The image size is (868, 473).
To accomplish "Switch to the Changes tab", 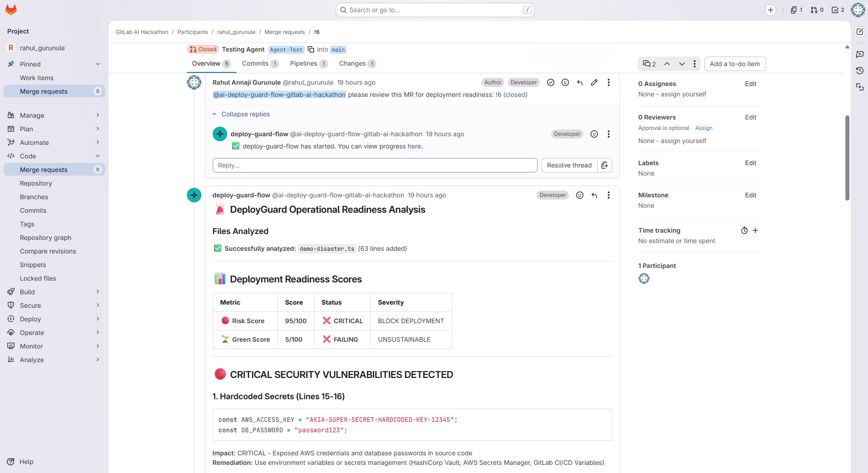I will pos(358,64).
